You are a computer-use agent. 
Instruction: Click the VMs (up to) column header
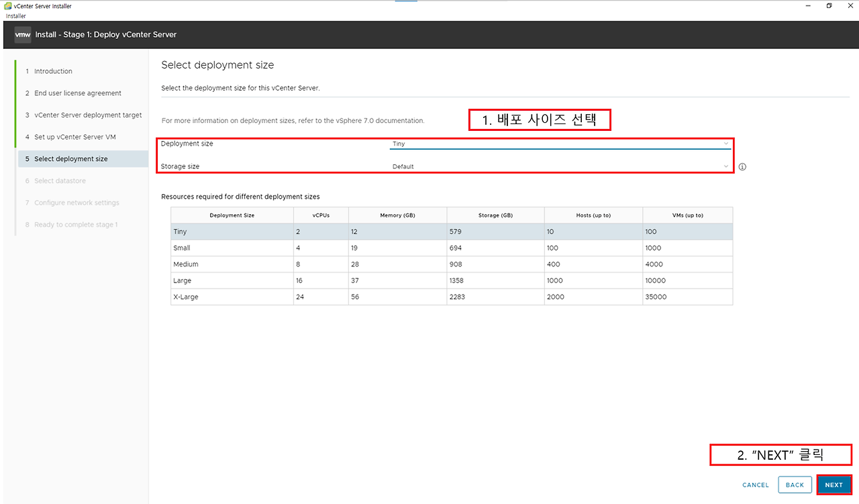pos(688,215)
